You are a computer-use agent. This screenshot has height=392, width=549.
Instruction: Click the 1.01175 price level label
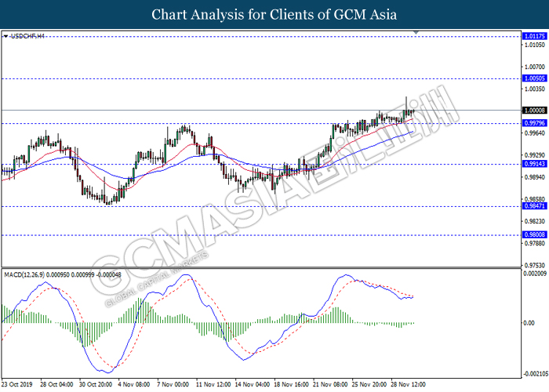(x=534, y=36)
